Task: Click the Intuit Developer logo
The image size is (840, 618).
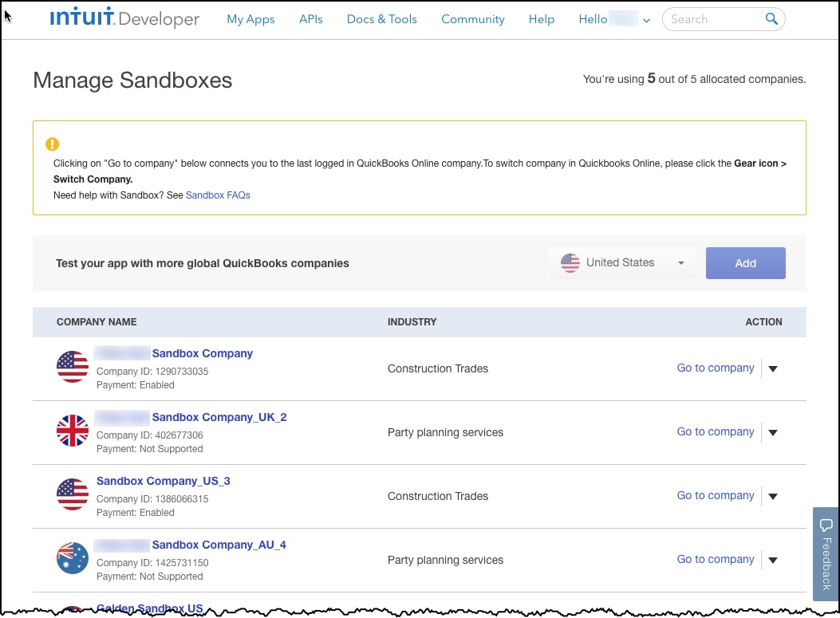Action: [x=124, y=19]
